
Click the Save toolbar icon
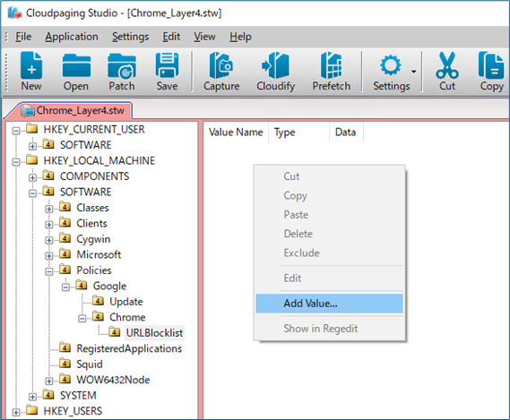click(x=167, y=72)
